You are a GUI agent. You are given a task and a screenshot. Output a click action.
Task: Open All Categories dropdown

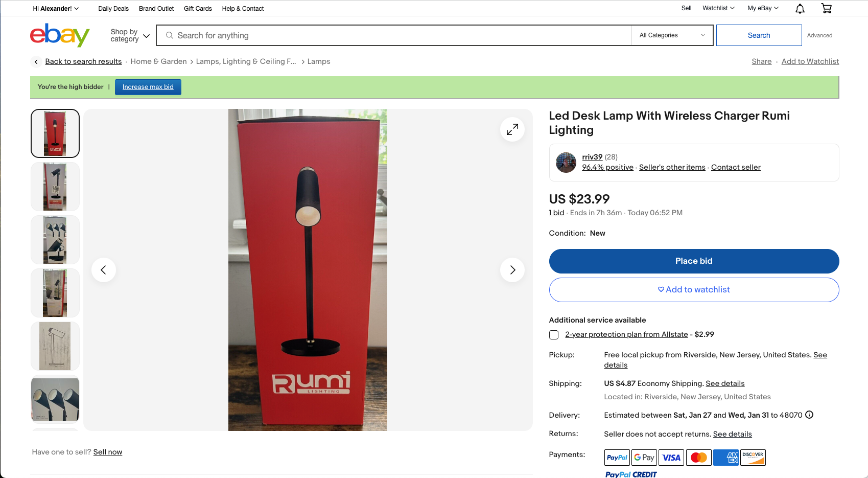672,35
